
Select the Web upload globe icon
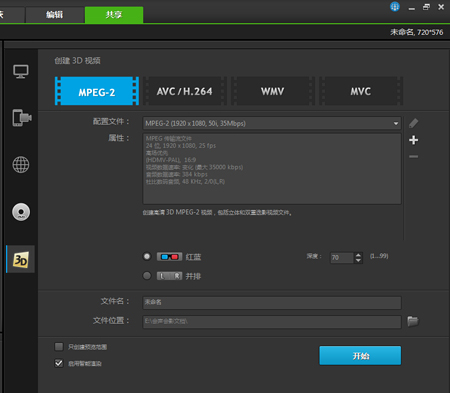pyautogui.click(x=21, y=165)
